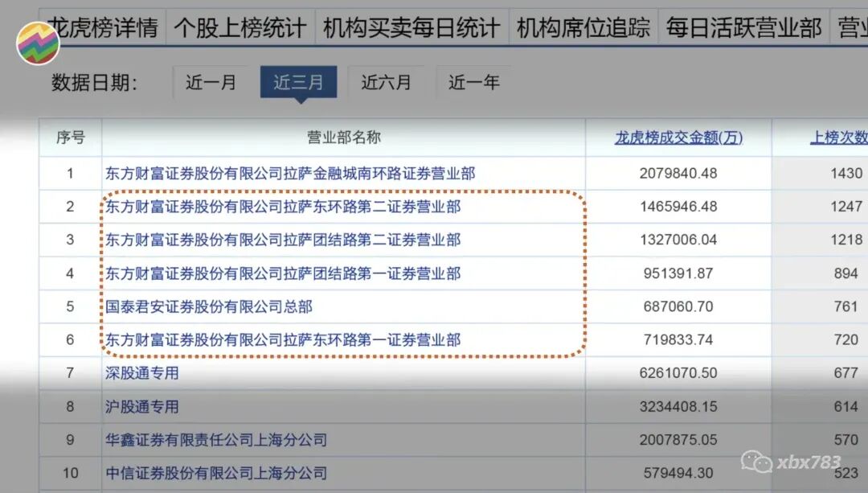Select amount cell 951391.87
The image size is (868, 493).
pos(678,273)
